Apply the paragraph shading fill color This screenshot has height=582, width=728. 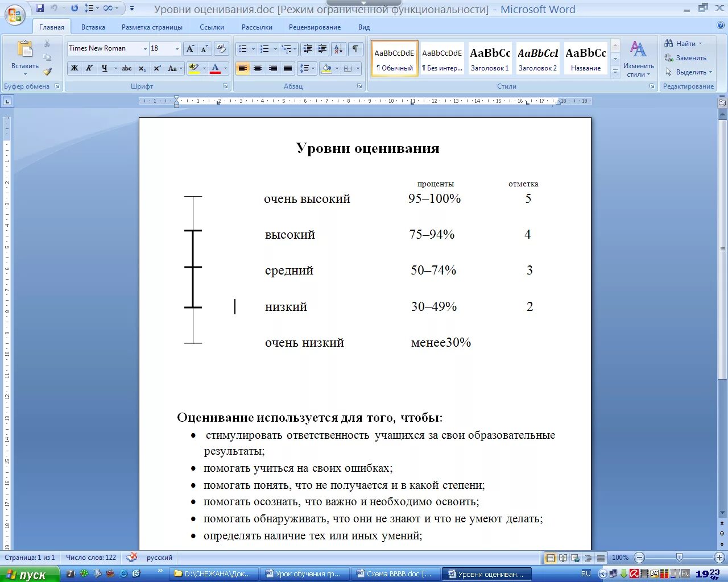[x=326, y=68]
